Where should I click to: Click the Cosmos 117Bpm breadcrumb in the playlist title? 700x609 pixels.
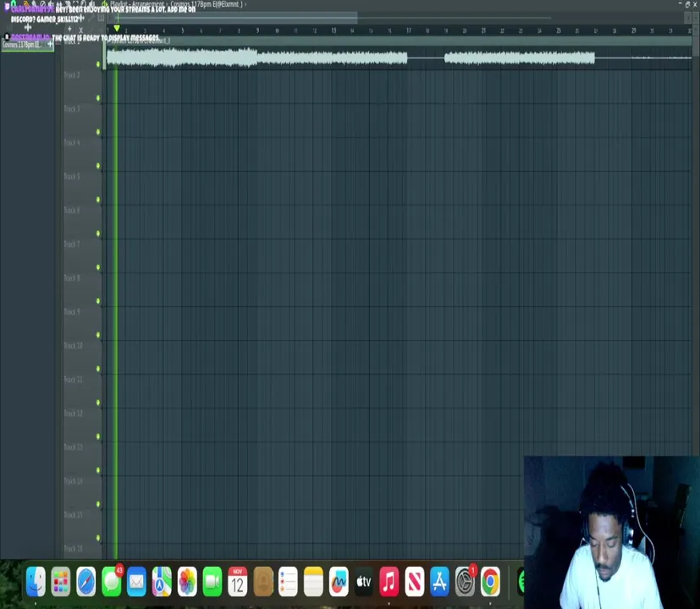click(x=207, y=4)
